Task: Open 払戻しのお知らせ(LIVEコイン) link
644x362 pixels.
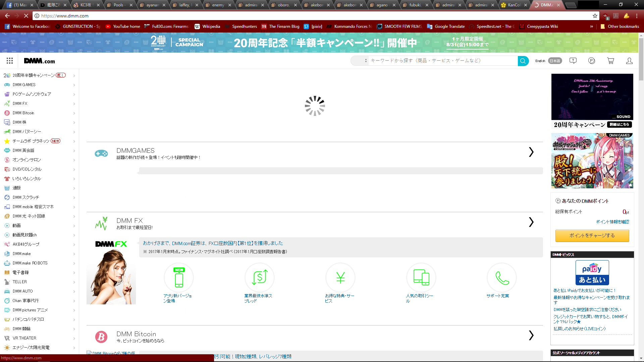Action: [x=580, y=329]
